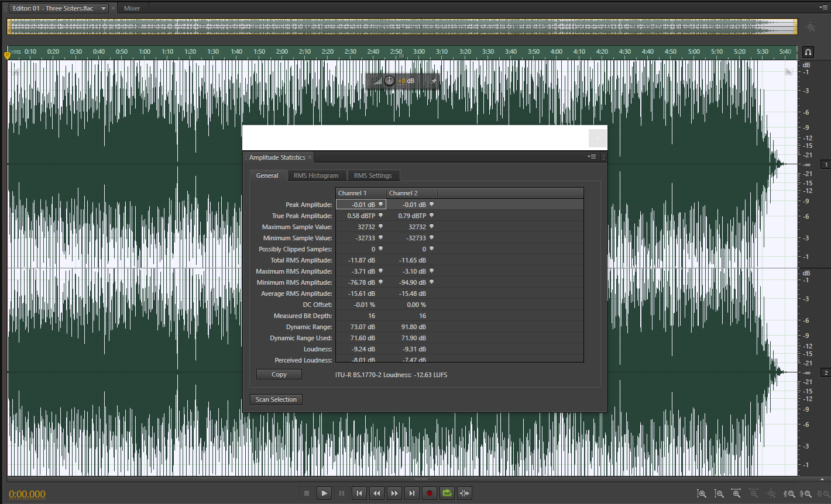The image size is (831, 504).
Task: Zoom out amplitude icon
Action: pos(719,494)
